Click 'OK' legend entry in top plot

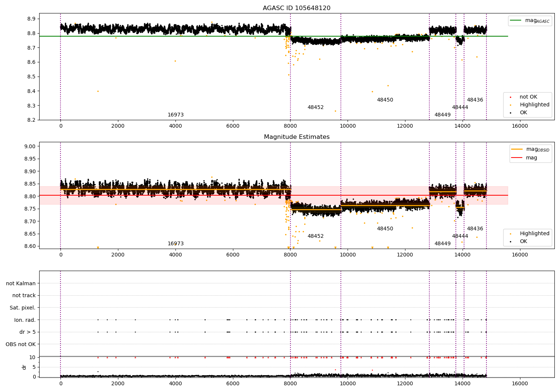click(518, 113)
